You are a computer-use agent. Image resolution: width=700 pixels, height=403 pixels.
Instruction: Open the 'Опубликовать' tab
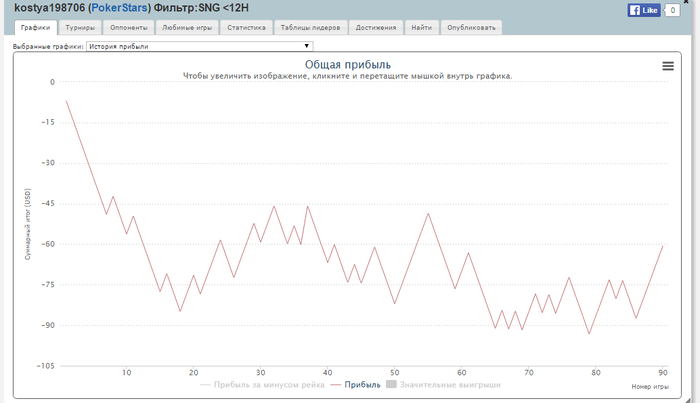[470, 28]
